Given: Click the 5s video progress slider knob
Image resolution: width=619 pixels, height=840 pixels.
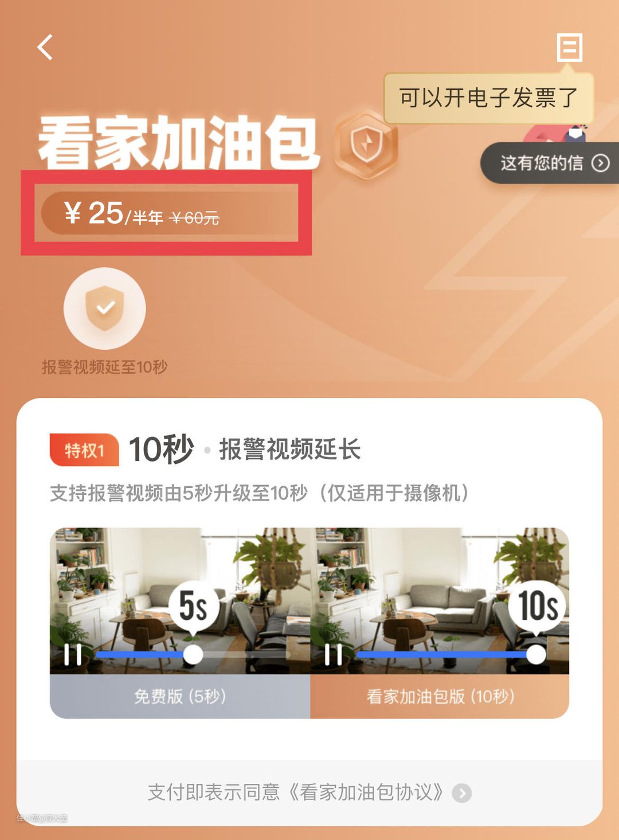Looking at the screenshot, I should (193, 654).
